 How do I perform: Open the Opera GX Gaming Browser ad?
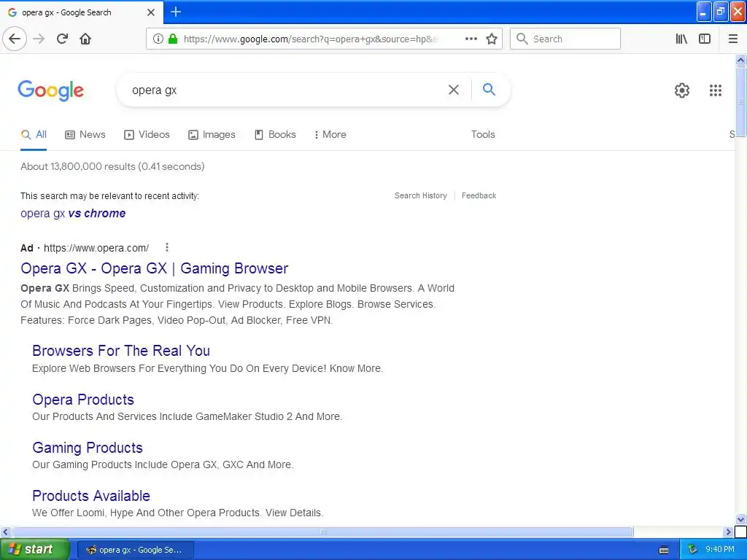(x=155, y=268)
